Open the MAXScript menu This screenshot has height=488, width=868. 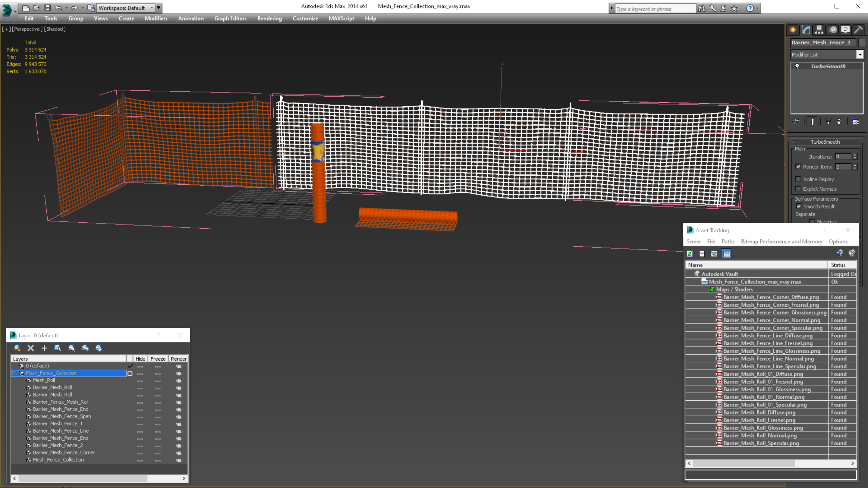click(341, 18)
